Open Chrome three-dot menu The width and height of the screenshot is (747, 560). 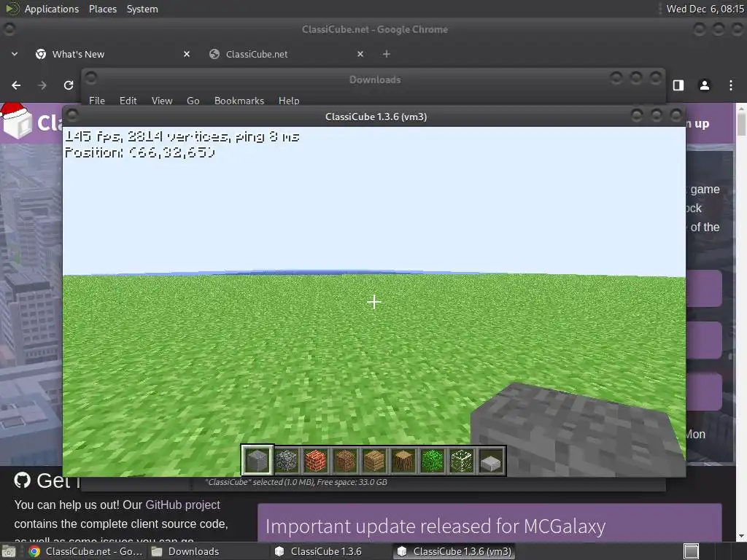coord(731,85)
